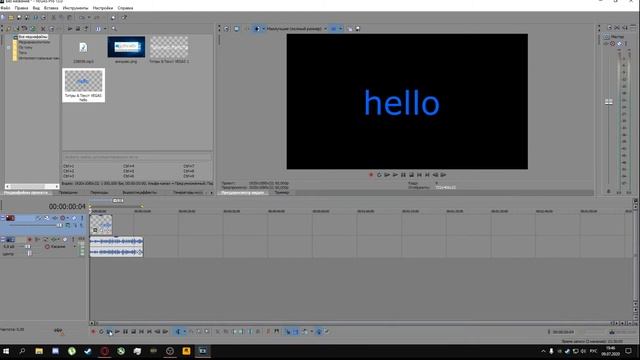The height and width of the screenshot is (360, 640).
Task: Cut selection using the scissors icon
Action: click(x=53, y=18)
